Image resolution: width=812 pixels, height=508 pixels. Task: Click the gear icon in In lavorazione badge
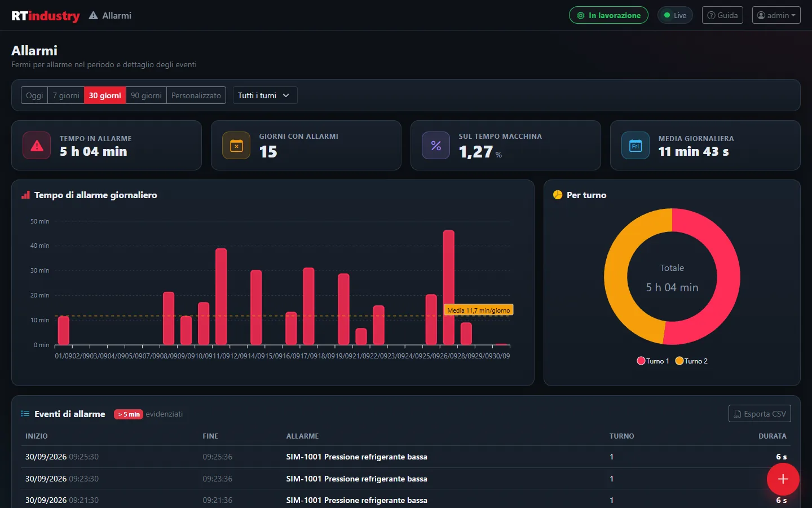point(580,15)
